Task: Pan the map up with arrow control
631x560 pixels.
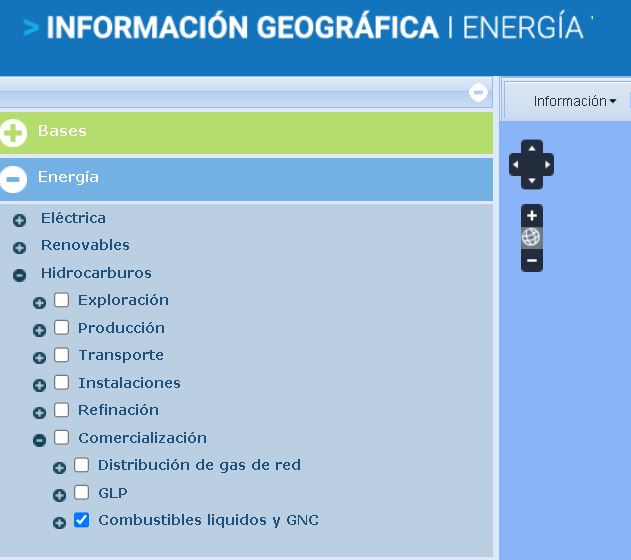Action: click(x=532, y=148)
